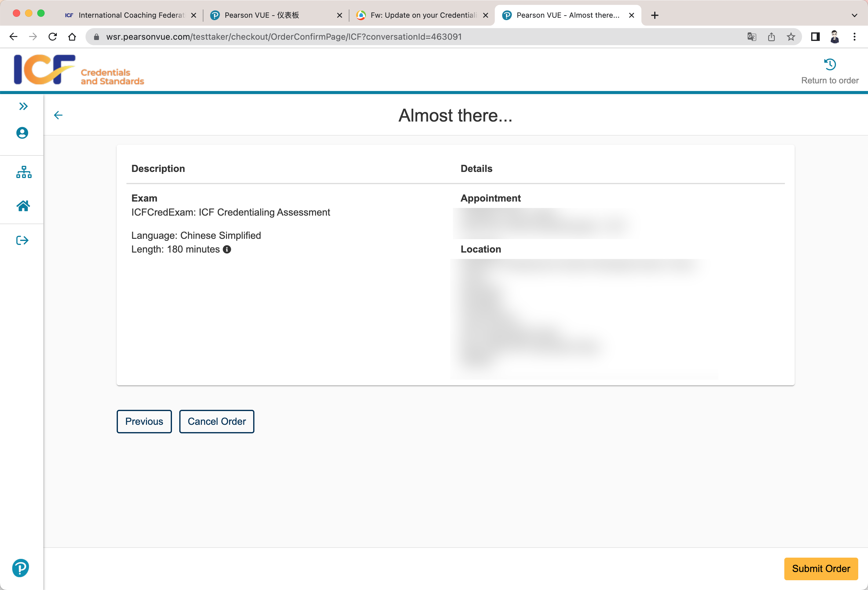Switch to the International Coaching Federation tab
Screen dimensions: 868x590
[131, 15]
